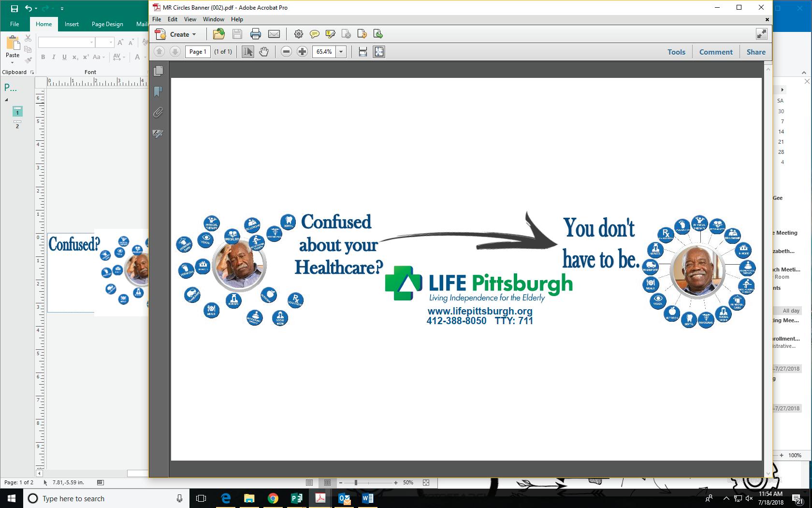This screenshot has height=508, width=812.
Task: Open the Tools pane in Acrobat
Action: pos(676,52)
